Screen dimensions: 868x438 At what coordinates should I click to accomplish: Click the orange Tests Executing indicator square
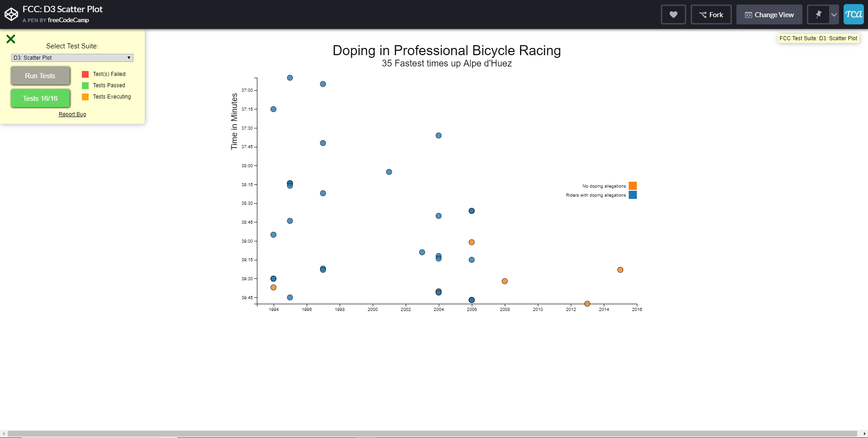pos(85,97)
